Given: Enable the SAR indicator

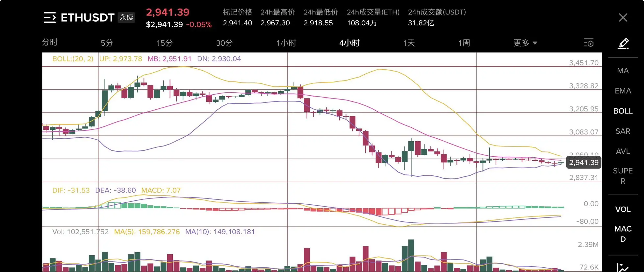Looking at the screenshot, I should [x=623, y=131].
